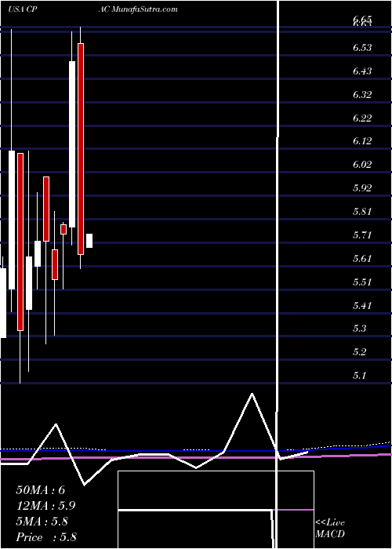392x549 pixels.
Task: Click the 5.2 price axis label
Action: pos(360,352)
